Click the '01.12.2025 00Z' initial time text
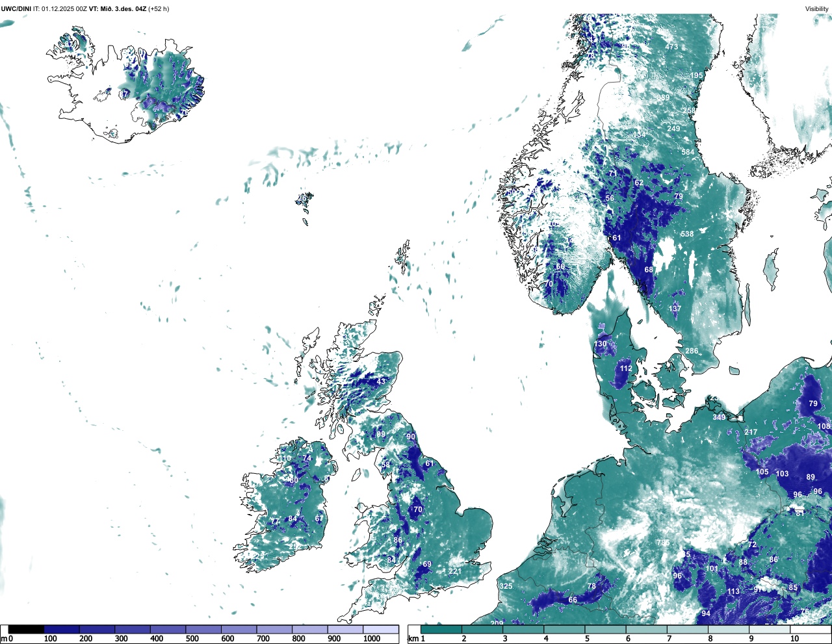 pos(64,9)
